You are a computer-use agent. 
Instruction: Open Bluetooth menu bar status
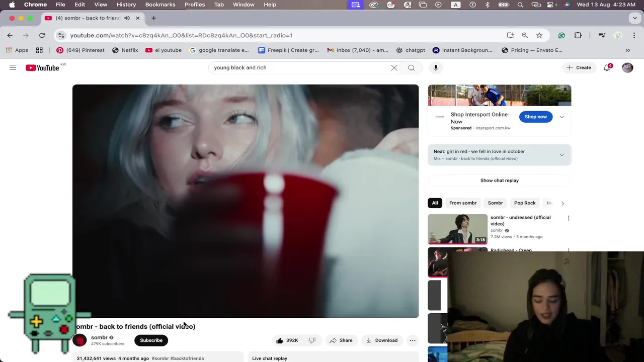point(487,5)
